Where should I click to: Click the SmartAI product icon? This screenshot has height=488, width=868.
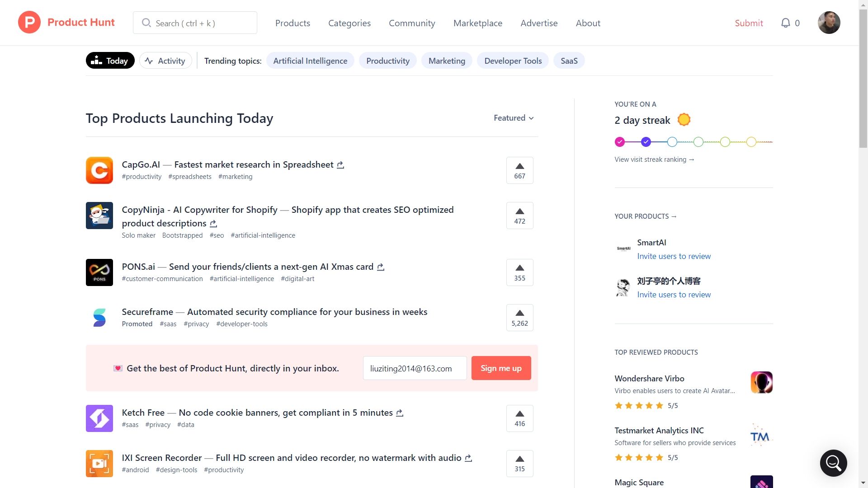click(623, 249)
